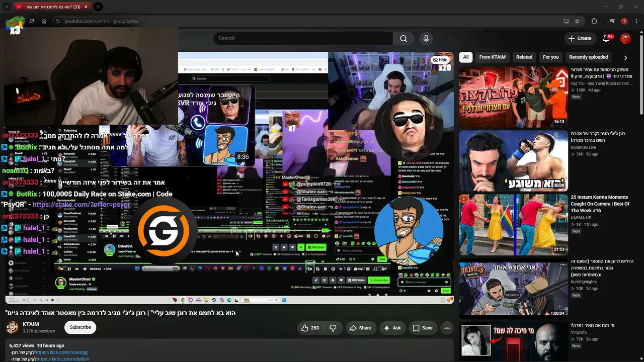This screenshot has width=644, height=362.
Task: Reload the page in the browser toolbar
Action: pyautogui.click(x=32, y=21)
